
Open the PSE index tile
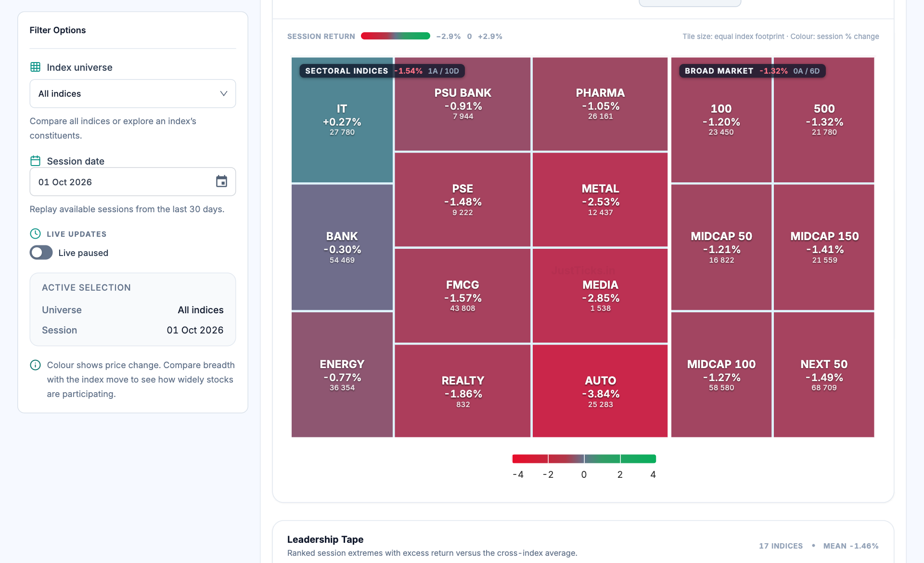tap(462, 200)
